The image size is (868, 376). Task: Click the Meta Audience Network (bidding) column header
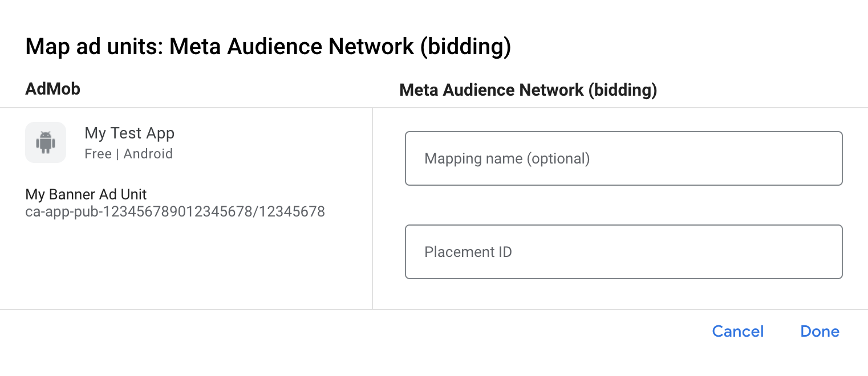(x=528, y=90)
